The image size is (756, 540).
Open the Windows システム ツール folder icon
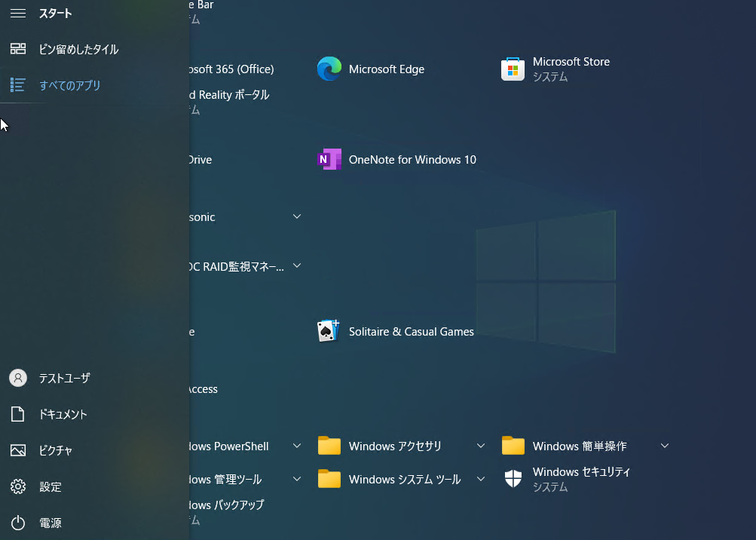pyautogui.click(x=329, y=479)
